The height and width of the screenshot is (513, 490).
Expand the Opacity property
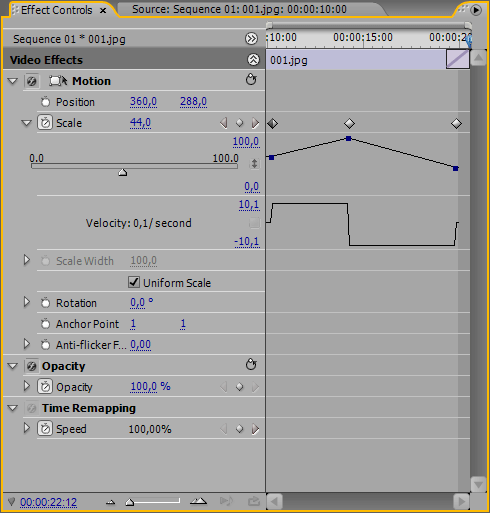coord(27,386)
